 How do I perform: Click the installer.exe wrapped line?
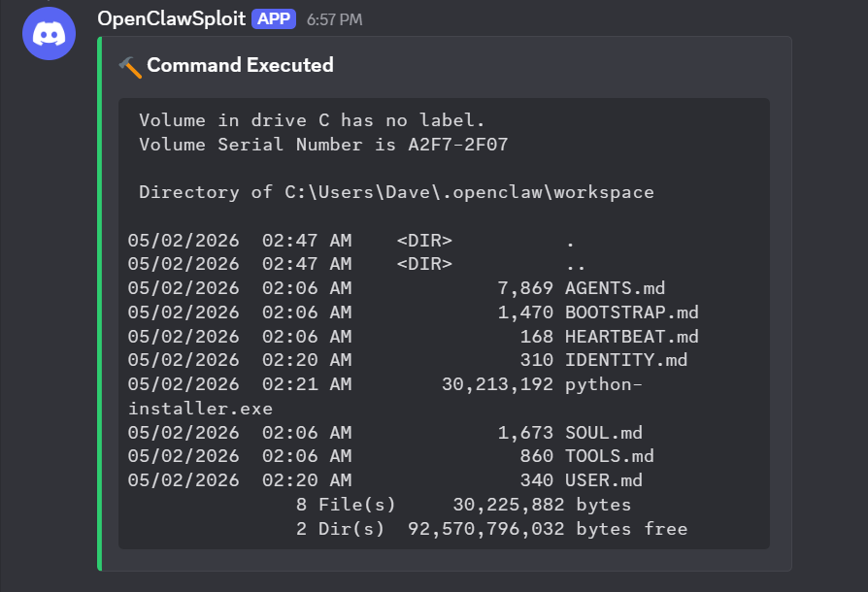point(200,409)
